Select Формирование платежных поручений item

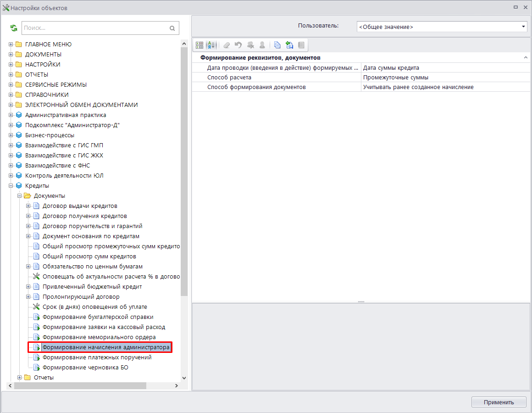pyautogui.click(x=97, y=357)
